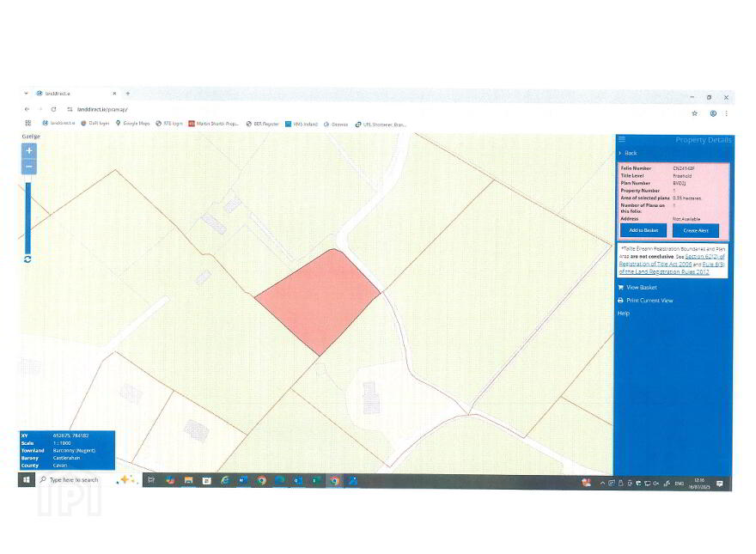Image resolution: width=756 pixels, height=554 pixels.
Task: Show hidden system tray icons
Action: (602, 483)
